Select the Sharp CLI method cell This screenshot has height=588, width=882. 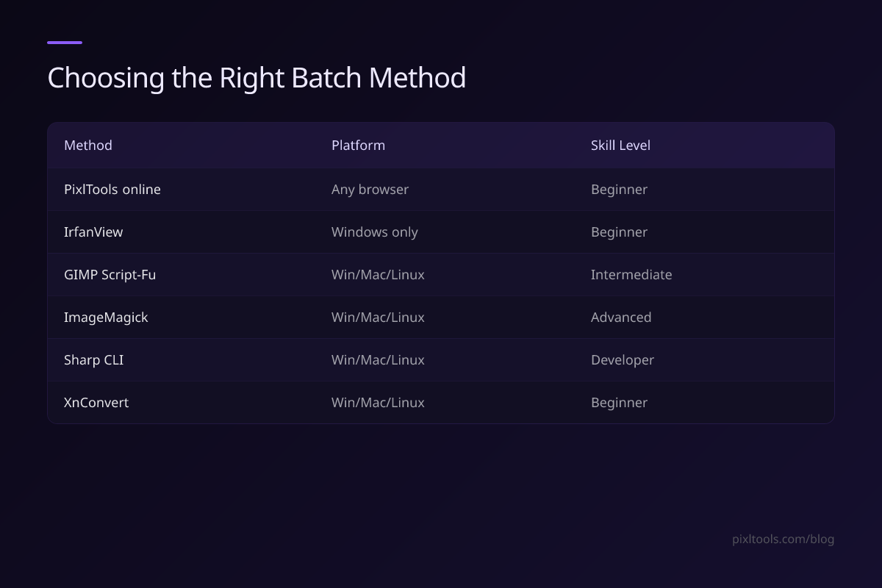point(93,360)
